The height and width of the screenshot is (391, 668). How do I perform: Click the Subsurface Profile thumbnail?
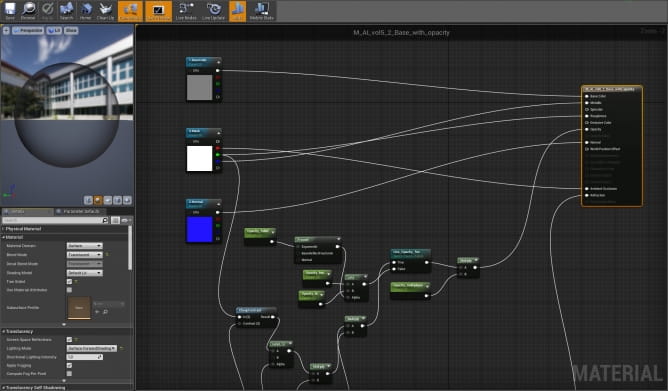pyautogui.click(x=79, y=308)
